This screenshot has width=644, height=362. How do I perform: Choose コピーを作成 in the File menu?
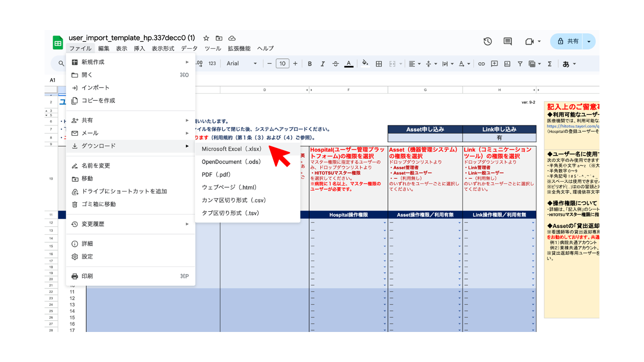pyautogui.click(x=98, y=101)
